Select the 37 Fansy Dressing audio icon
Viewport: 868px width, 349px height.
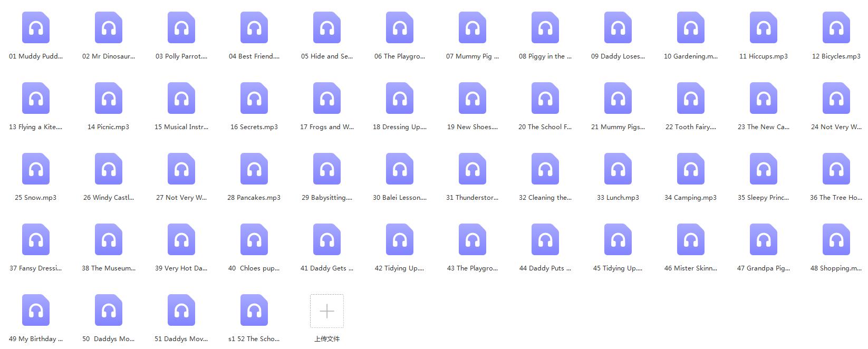36,239
